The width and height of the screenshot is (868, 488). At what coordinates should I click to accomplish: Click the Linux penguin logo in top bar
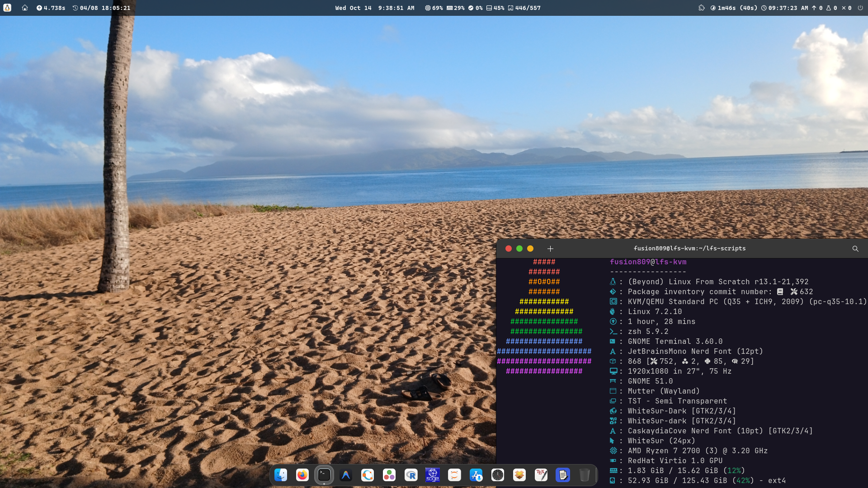pyautogui.click(x=7, y=8)
